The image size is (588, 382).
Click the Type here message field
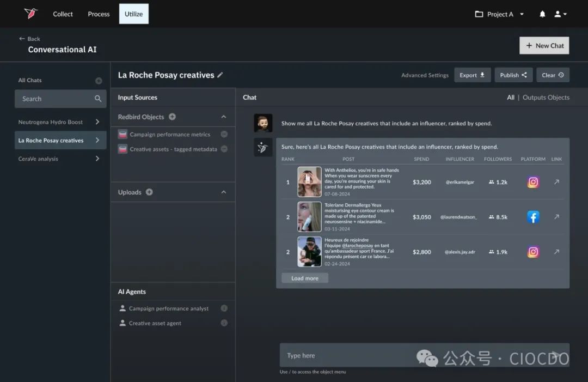pyautogui.click(x=414, y=355)
